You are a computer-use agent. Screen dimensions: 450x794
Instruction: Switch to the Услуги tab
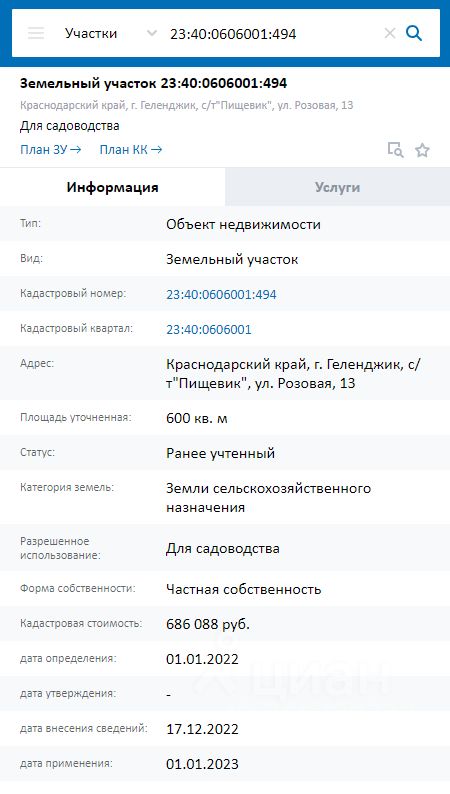point(338,187)
